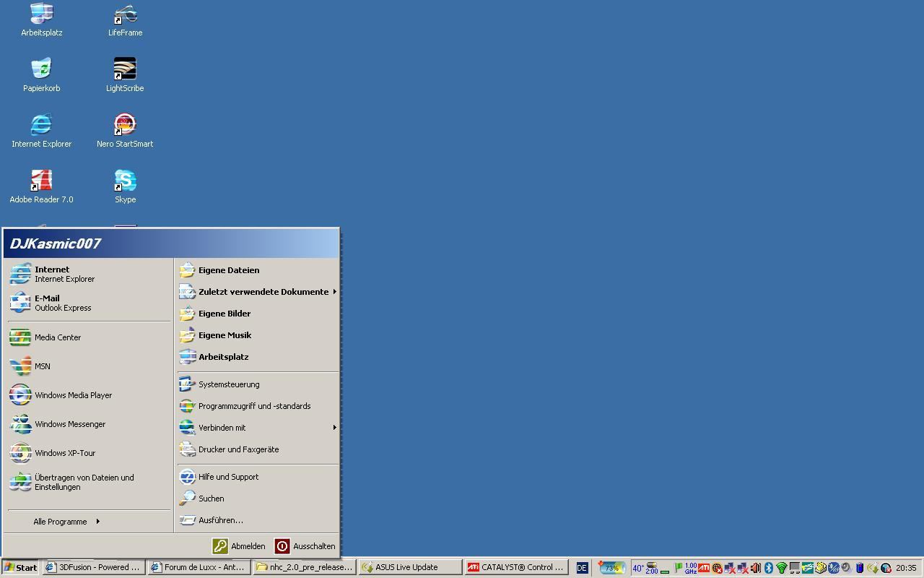Click the green flag tray icon

pyautogui.click(x=678, y=568)
